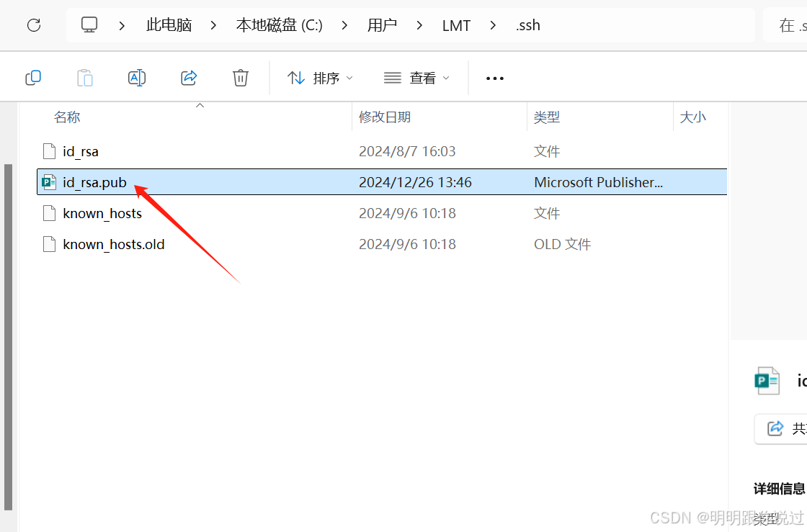Expand chevron after 此电脑 in breadcrumb

click(x=213, y=25)
